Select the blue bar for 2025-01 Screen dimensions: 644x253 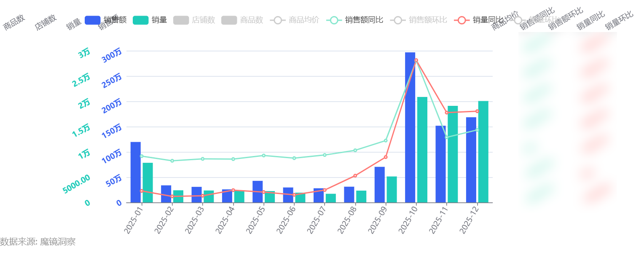136,172
